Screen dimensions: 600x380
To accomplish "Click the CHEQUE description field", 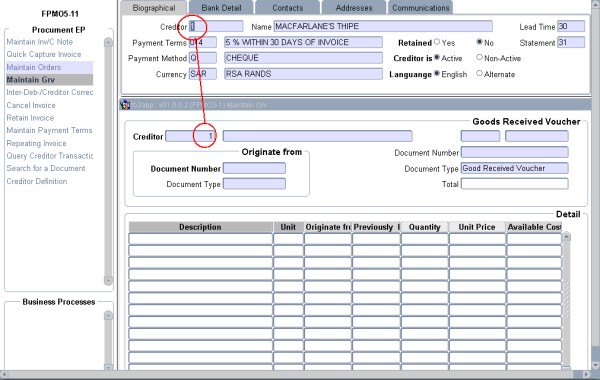I will [303, 58].
